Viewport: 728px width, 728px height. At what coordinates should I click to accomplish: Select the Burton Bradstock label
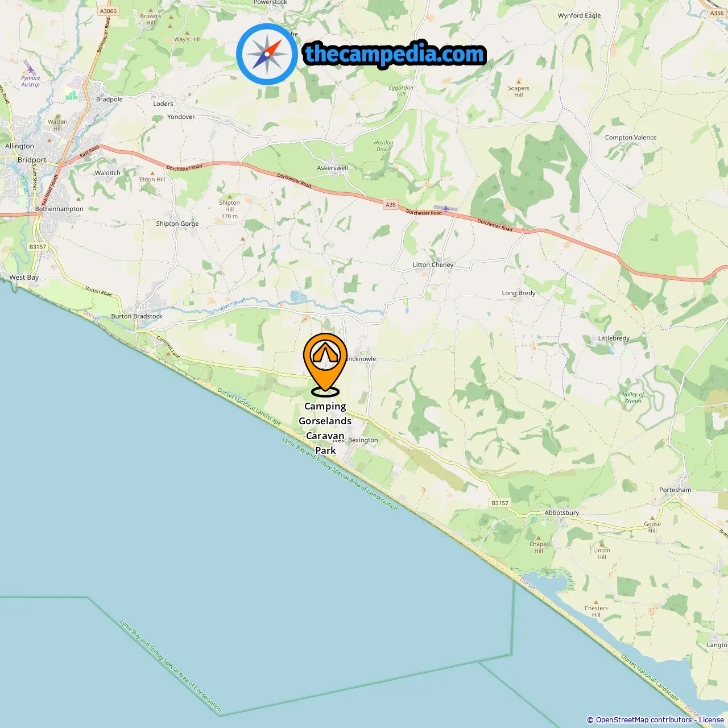(136, 316)
